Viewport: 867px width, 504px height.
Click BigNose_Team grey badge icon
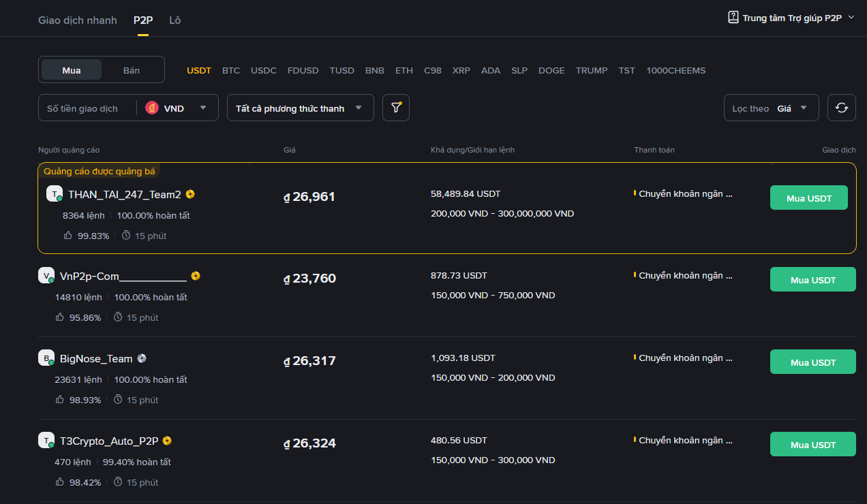click(142, 358)
